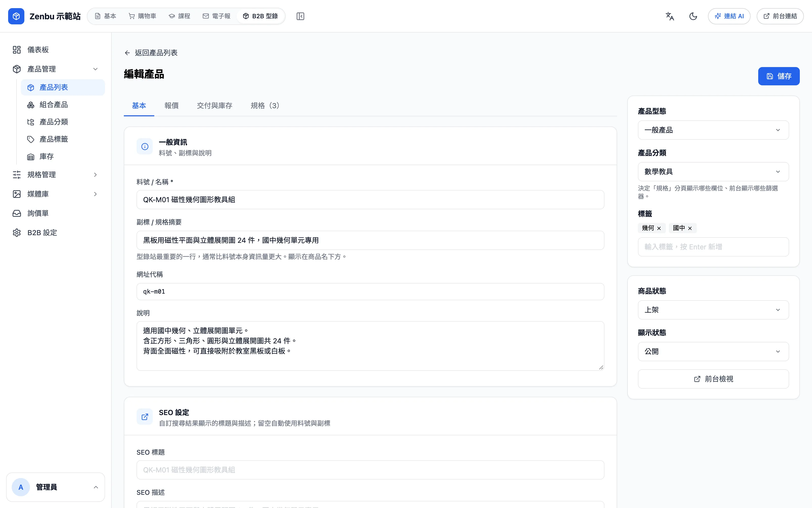Edit the 網址代稱 slug field
Viewport: 812px width, 508px height.
pyautogui.click(x=370, y=292)
